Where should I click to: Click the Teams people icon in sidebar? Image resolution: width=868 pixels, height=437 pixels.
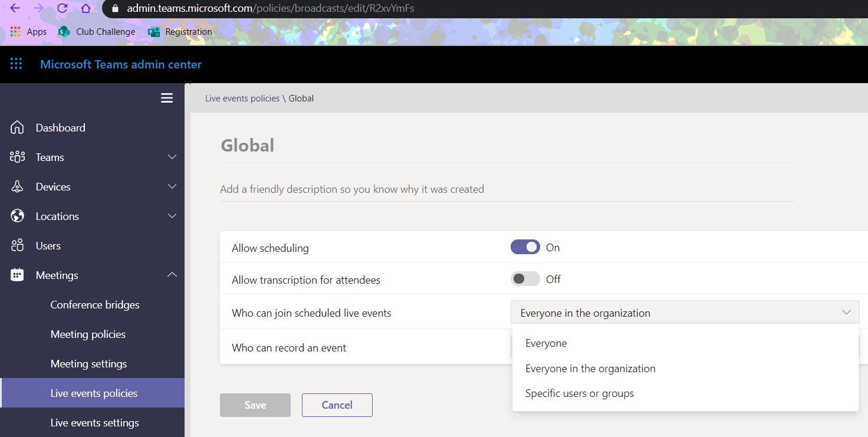17,157
